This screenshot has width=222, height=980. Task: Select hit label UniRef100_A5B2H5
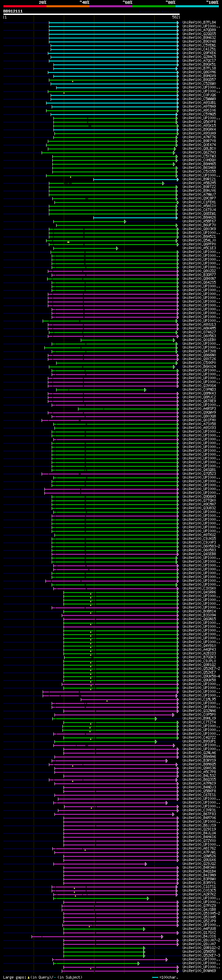pos(199,183)
